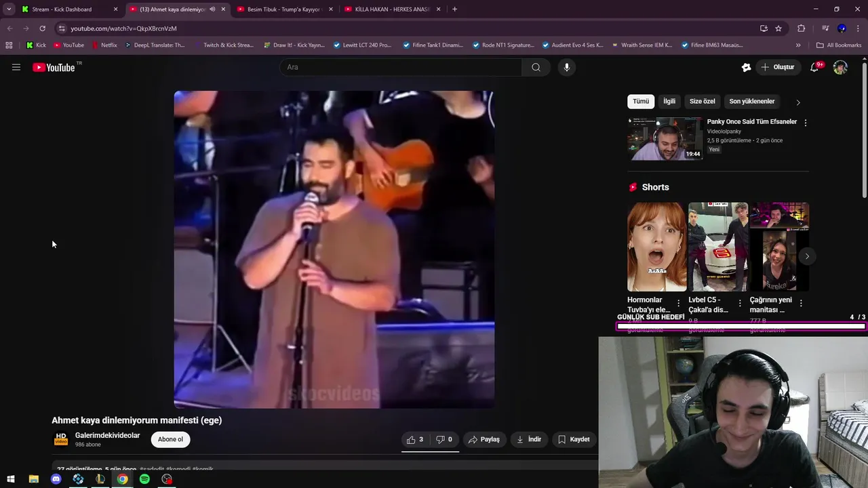868x488 pixels.
Task: Open the Çağrının yeni manitası short thumbnail
Action: (x=779, y=247)
